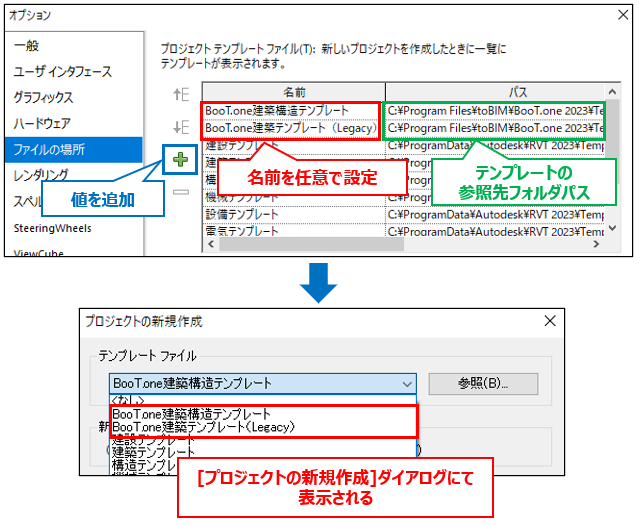
Task: Move the row up with the ↑E icon
Action: coord(181,95)
